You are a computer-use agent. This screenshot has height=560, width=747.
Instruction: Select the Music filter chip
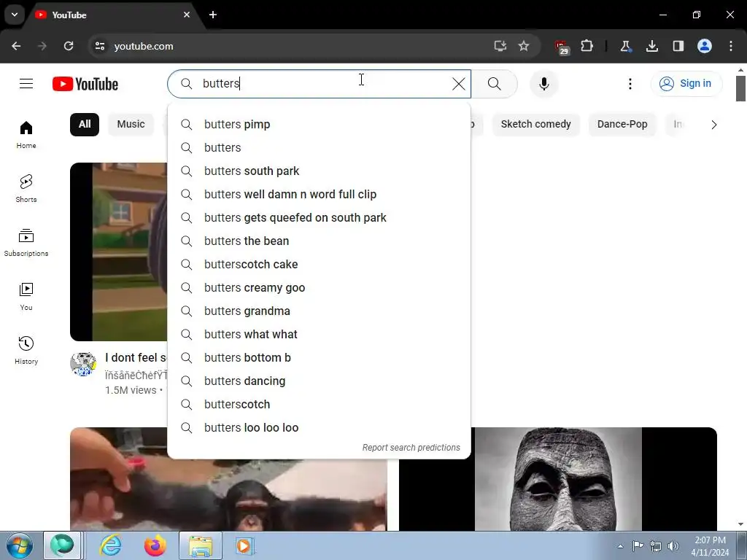(x=131, y=124)
